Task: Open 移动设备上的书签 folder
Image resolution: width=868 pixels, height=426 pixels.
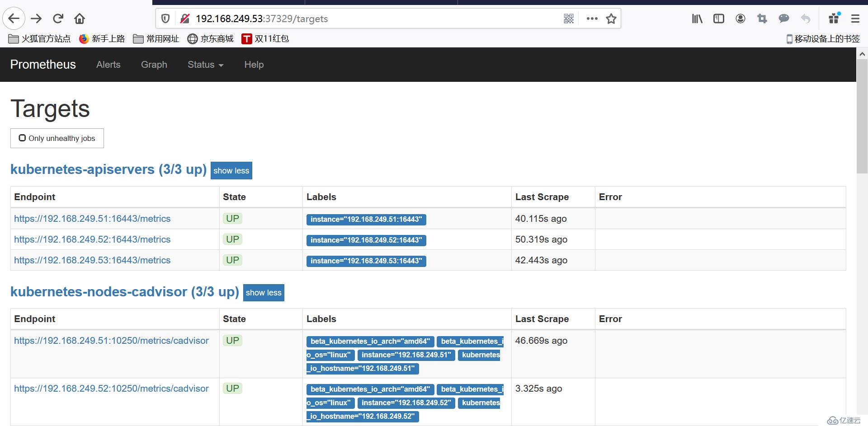Action: (823, 39)
